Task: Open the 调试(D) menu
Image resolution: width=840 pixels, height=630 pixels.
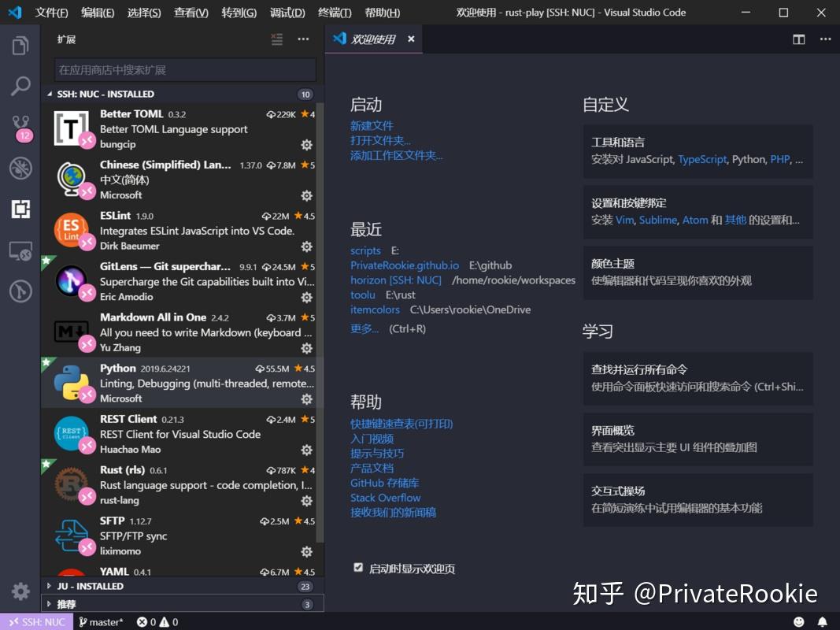Action: point(287,13)
